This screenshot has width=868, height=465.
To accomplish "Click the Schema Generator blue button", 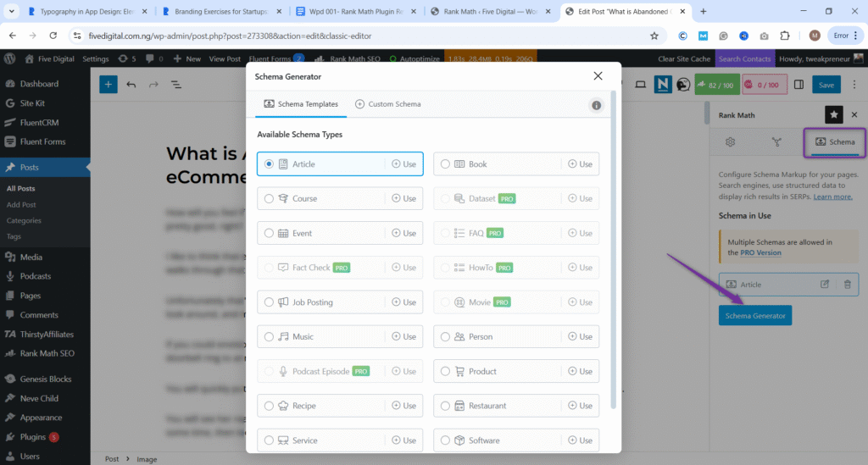I will 755,315.
